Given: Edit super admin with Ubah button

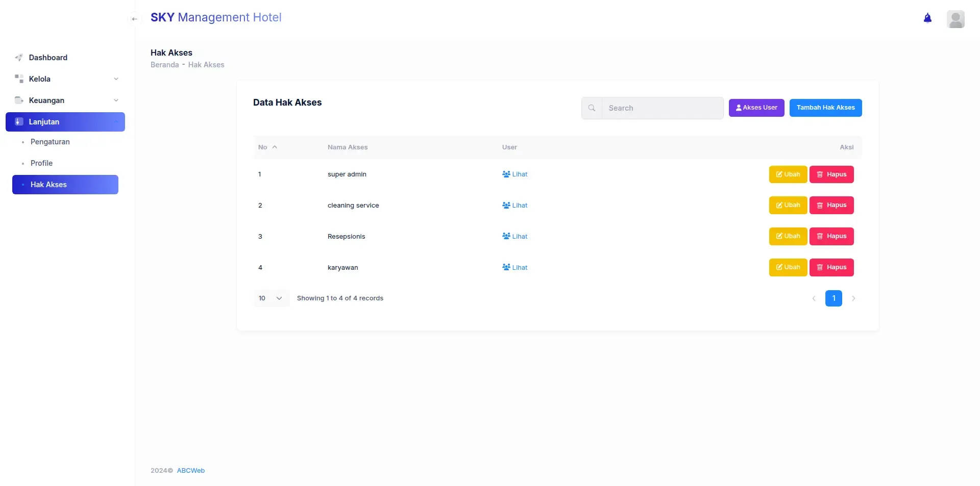Looking at the screenshot, I should pyautogui.click(x=788, y=174).
